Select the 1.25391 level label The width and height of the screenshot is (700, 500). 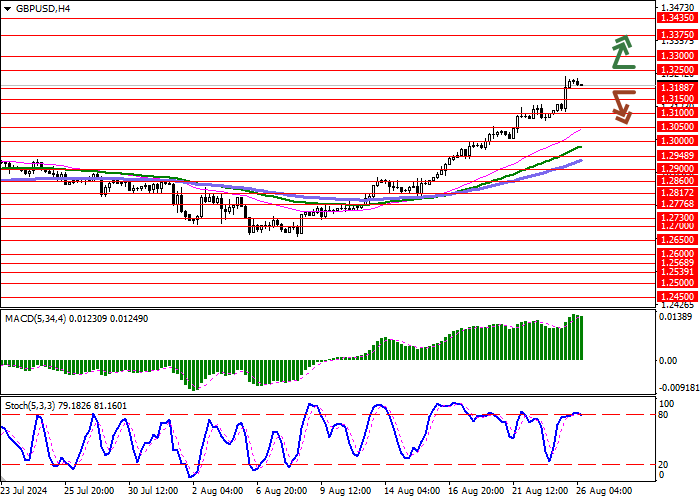(x=677, y=272)
